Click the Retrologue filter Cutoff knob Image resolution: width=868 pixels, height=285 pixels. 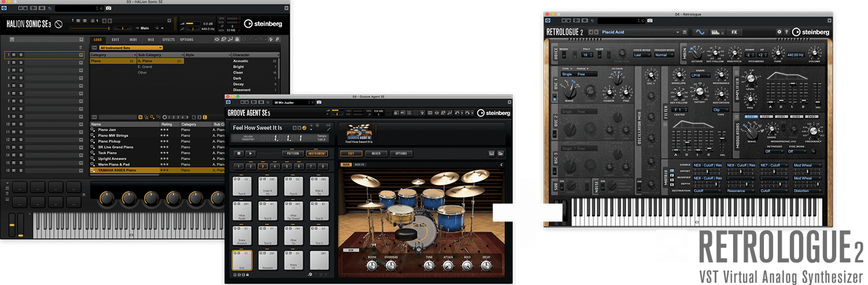(x=699, y=91)
